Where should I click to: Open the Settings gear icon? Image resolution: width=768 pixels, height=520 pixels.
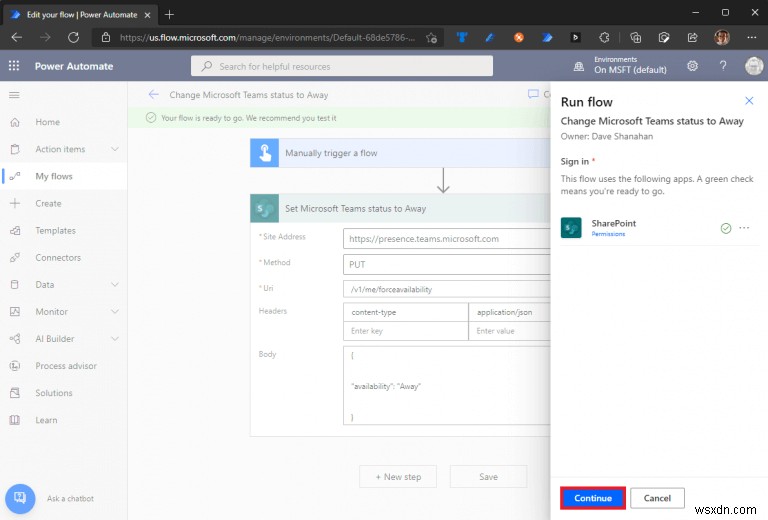pos(692,66)
